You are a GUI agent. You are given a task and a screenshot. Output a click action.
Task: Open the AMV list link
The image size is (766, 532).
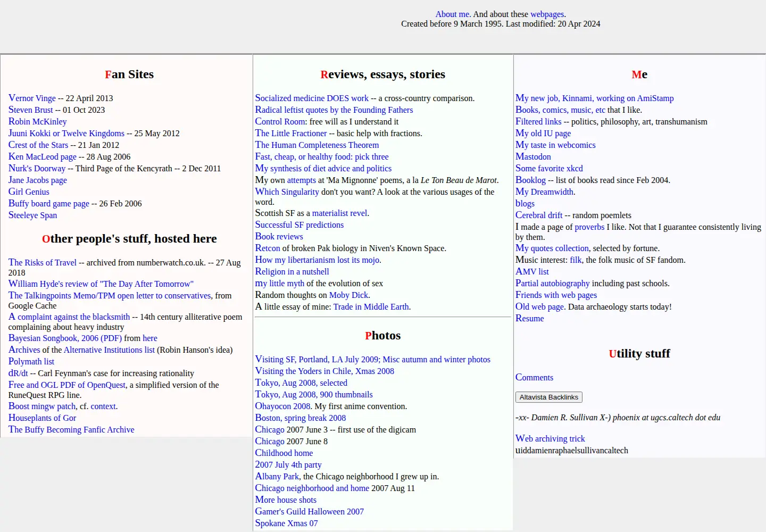pyautogui.click(x=532, y=271)
